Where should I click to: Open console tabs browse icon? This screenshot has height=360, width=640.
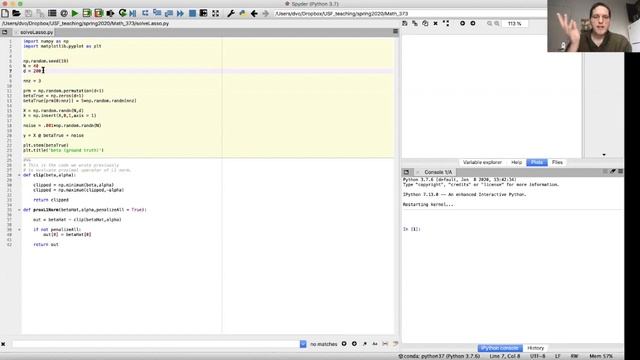(x=406, y=172)
